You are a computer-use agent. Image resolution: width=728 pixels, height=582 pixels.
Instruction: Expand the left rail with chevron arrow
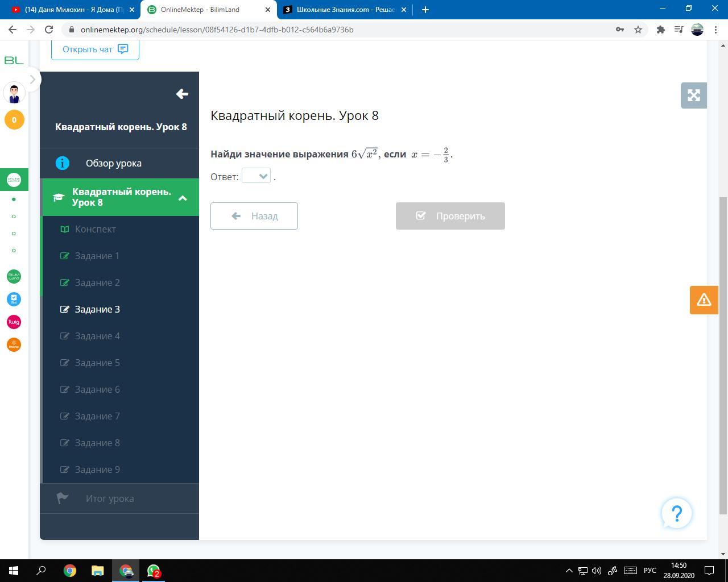coord(32,80)
